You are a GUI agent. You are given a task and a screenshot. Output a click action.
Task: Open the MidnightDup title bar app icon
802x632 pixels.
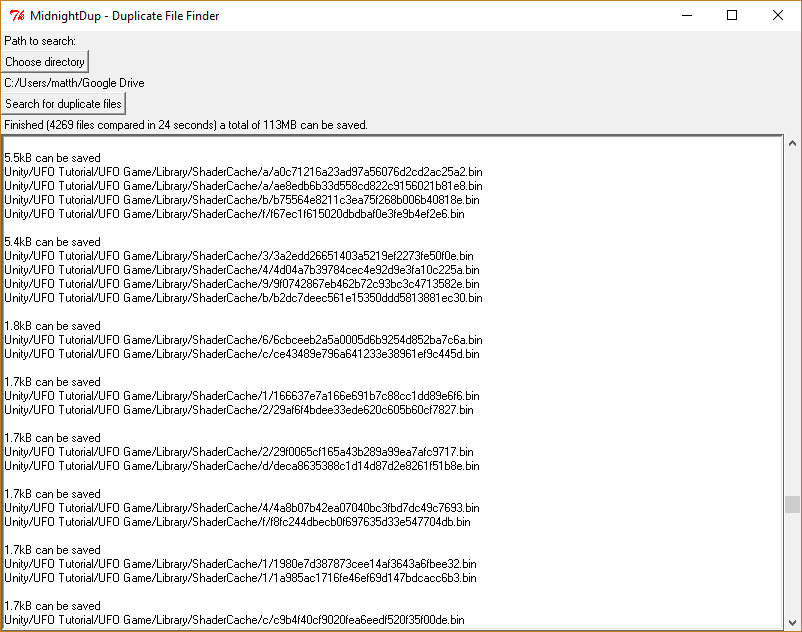pos(16,16)
